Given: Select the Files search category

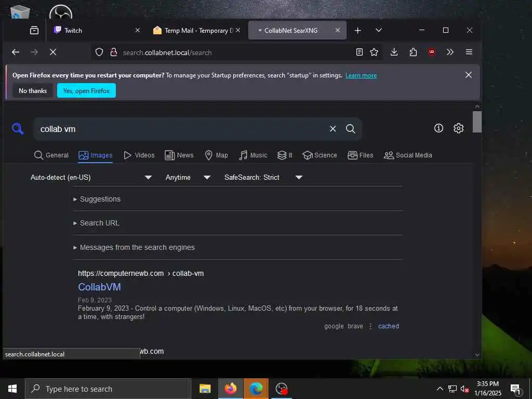Looking at the screenshot, I should 361,155.
